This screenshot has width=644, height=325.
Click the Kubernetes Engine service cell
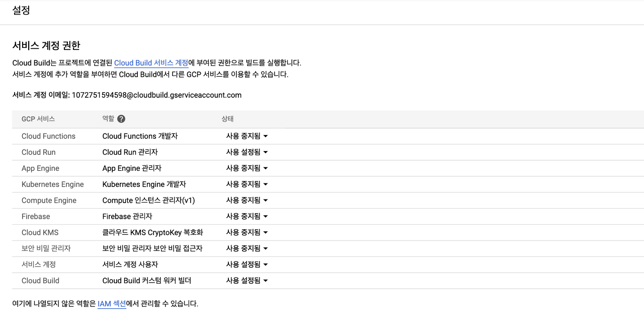53,184
